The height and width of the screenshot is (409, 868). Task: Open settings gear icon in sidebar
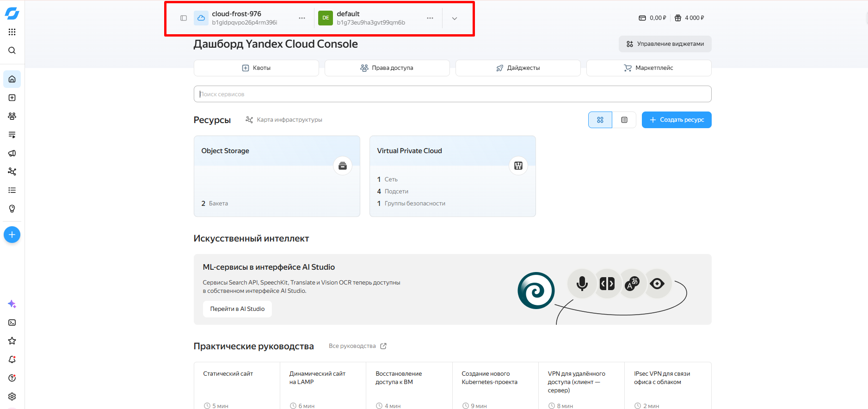coord(12,397)
